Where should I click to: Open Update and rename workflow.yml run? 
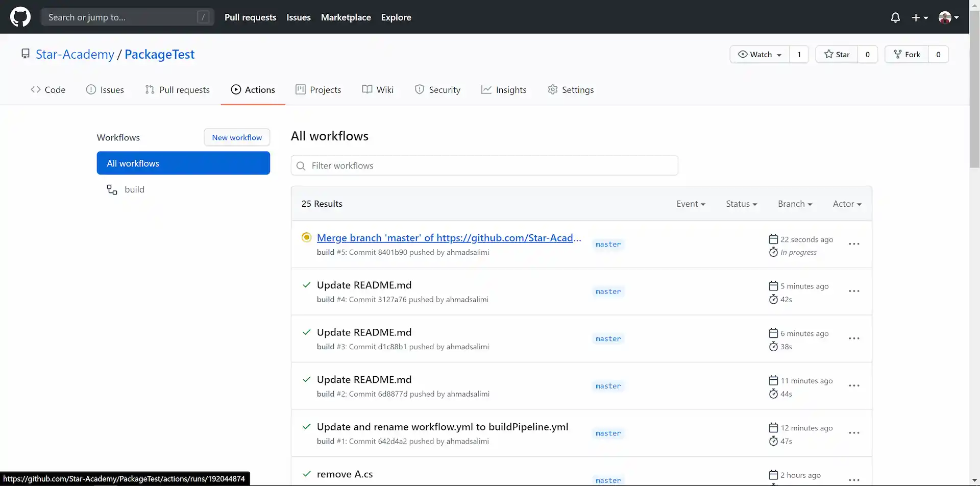tap(442, 427)
